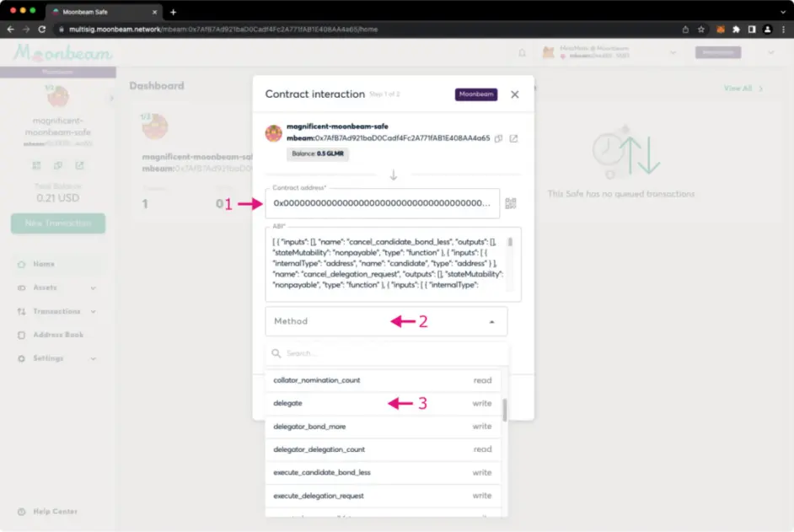Expand the tab search chevron

783,12
